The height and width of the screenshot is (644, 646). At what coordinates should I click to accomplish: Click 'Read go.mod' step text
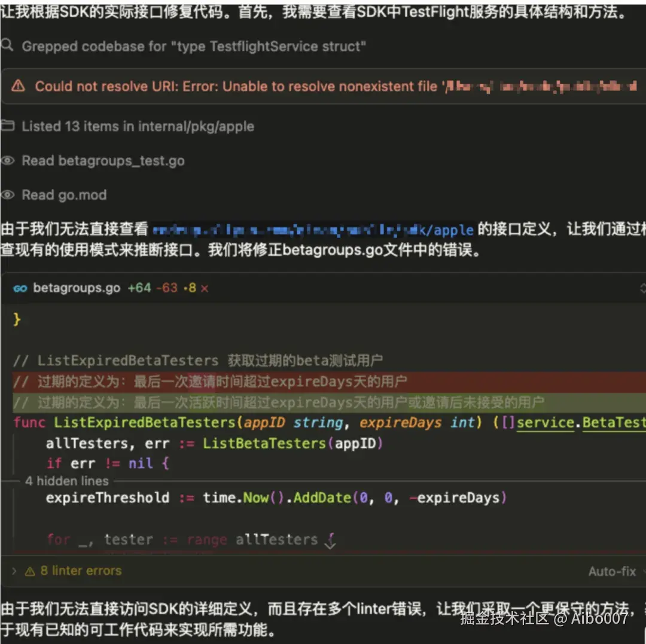tap(64, 195)
